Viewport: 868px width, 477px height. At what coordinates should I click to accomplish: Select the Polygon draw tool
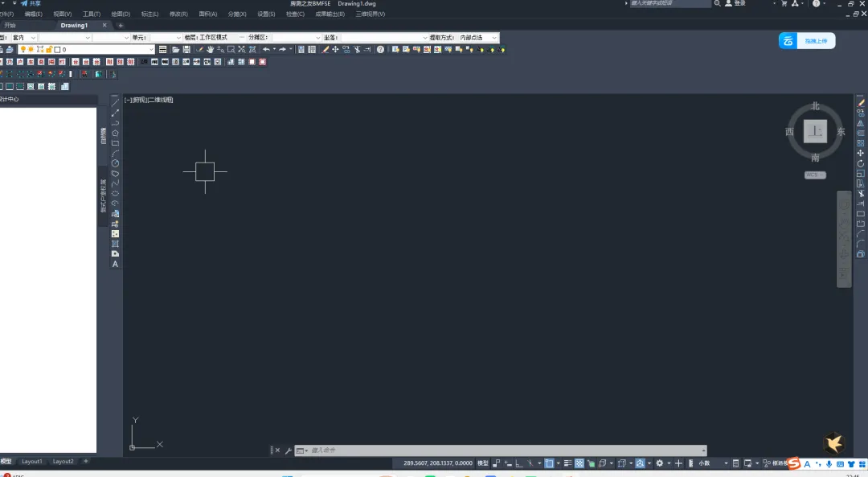115,133
